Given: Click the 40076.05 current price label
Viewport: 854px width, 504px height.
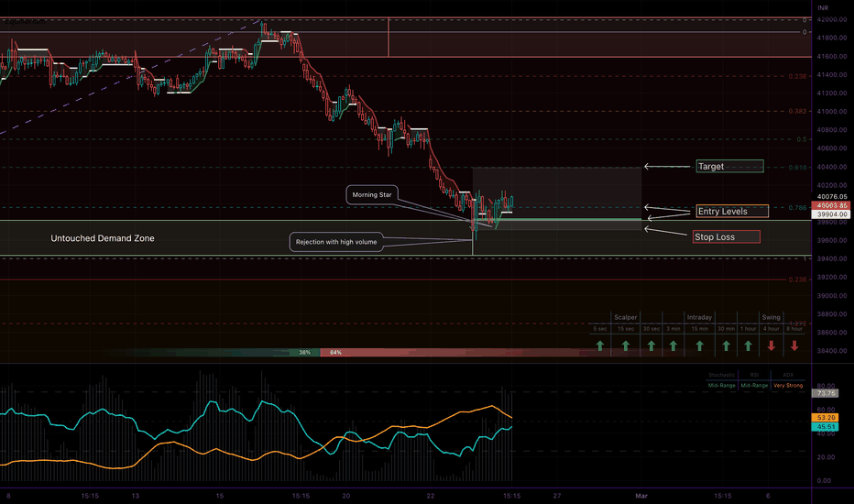Looking at the screenshot, I should pos(832,197).
